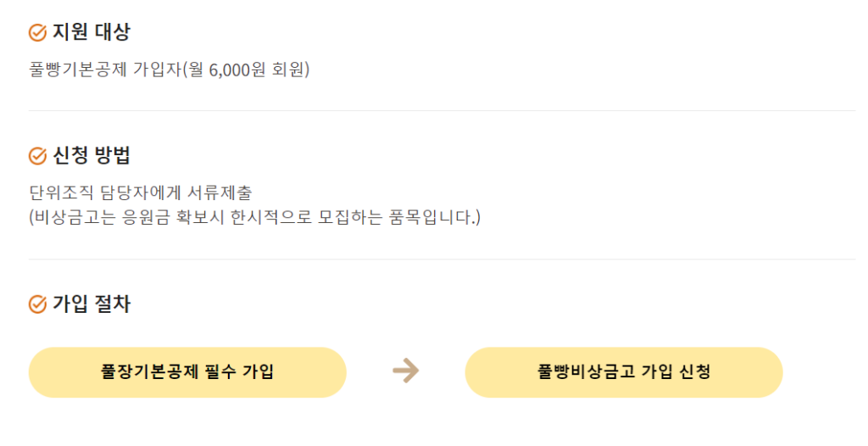Open the 풀빵비상금고 가입 신청 step
This screenshot has width=868, height=446.
coord(624,372)
